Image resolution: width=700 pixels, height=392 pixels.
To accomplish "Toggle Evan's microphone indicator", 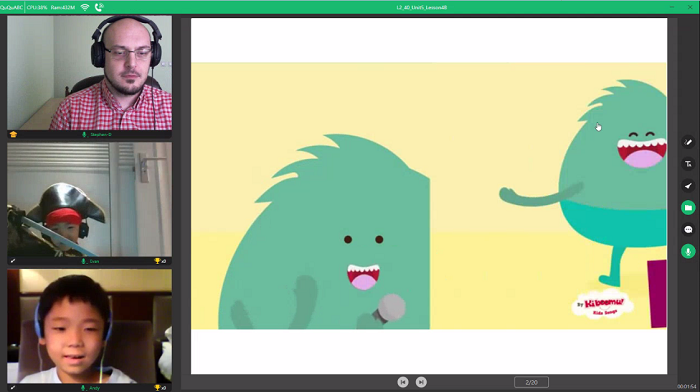I will tap(83, 261).
